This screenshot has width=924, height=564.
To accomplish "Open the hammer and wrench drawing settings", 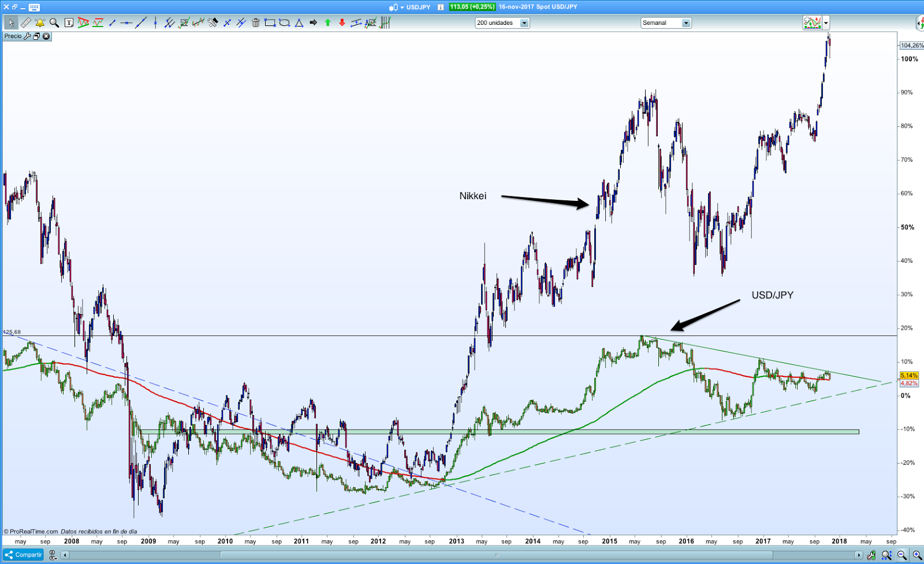I will tap(213, 23).
